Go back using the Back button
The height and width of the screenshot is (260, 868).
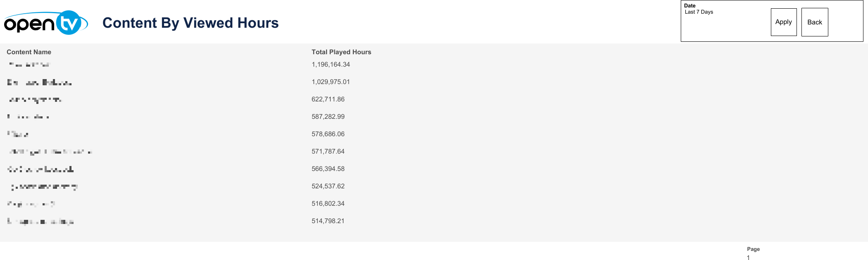click(x=814, y=22)
